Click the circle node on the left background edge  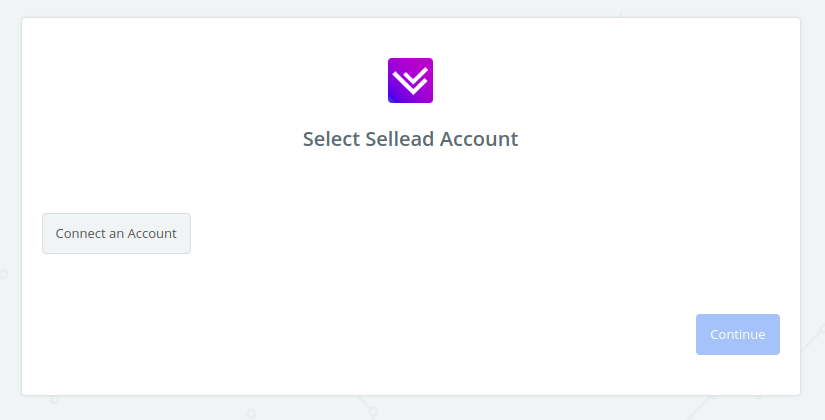point(3,274)
